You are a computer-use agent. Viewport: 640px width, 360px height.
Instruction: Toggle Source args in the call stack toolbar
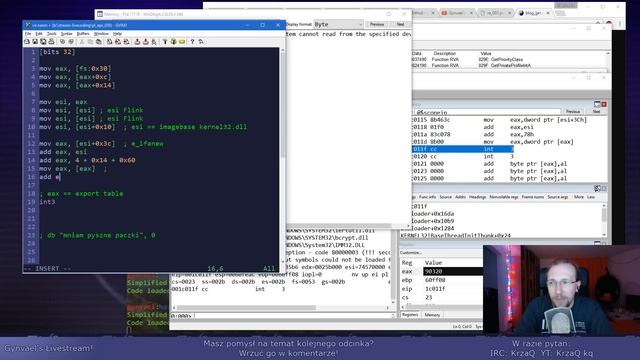pos(558,197)
